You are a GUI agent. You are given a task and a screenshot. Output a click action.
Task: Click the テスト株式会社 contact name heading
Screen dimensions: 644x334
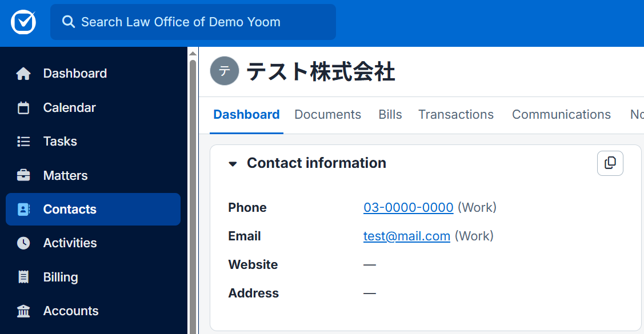321,71
